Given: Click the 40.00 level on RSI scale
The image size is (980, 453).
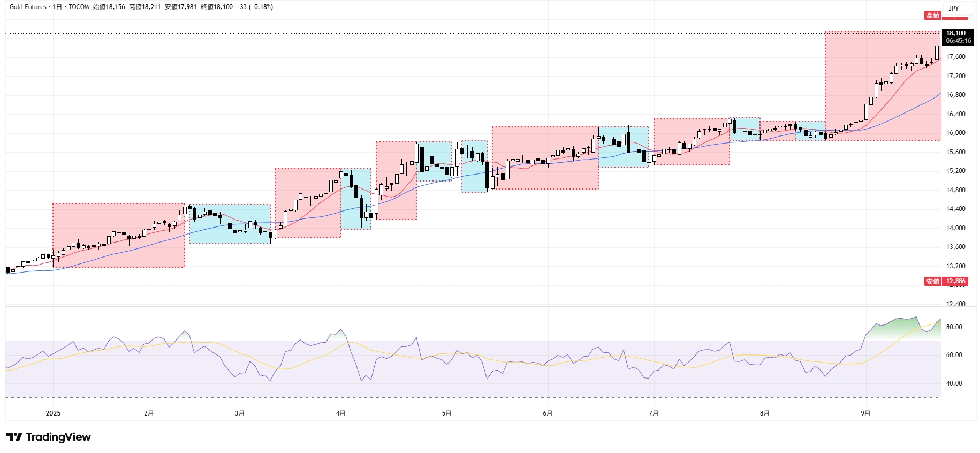Looking at the screenshot, I should point(954,383).
